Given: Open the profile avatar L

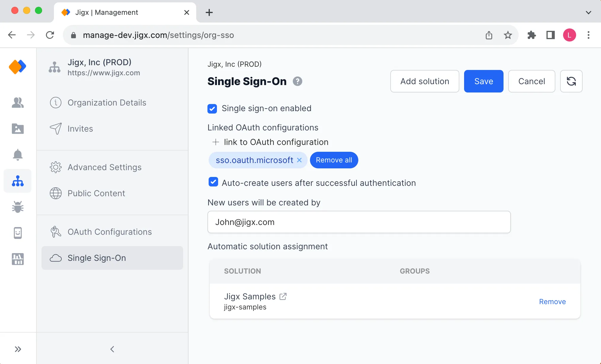Looking at the screenshot, I should pos(570,35).
